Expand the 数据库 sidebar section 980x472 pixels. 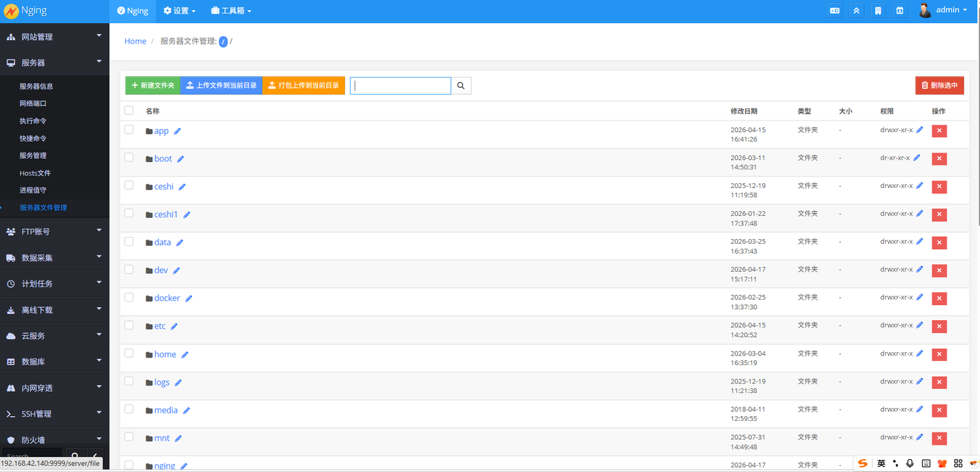[x=54, y=362]
